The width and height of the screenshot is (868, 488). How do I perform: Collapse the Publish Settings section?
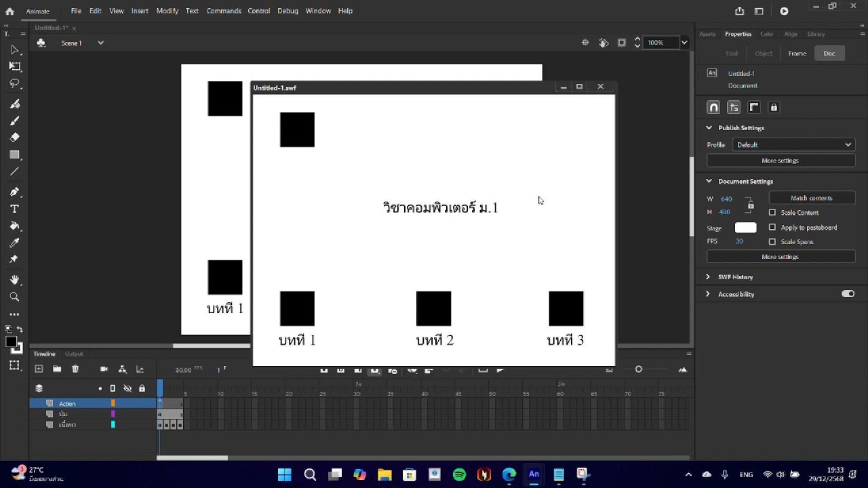[709, 127]
